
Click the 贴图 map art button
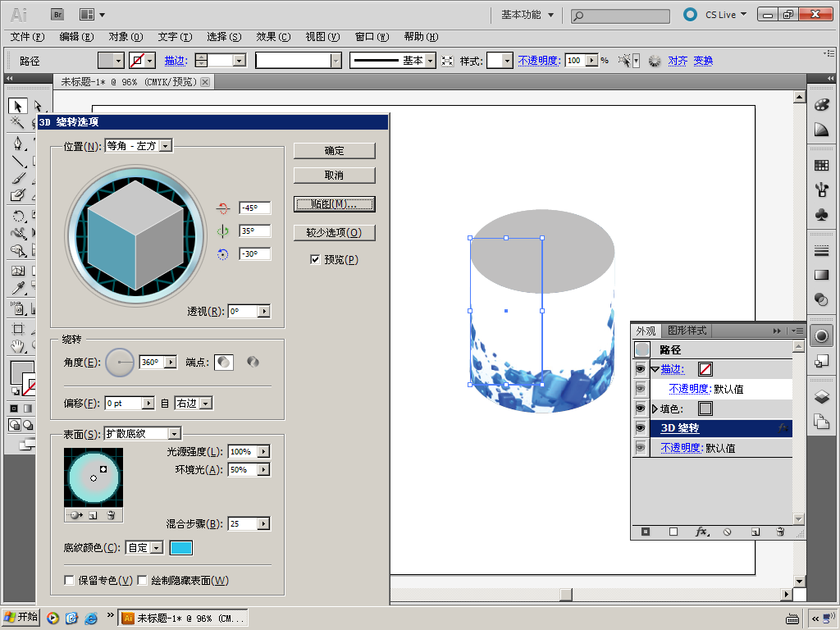pyautogui.click(x=334, y=203)
